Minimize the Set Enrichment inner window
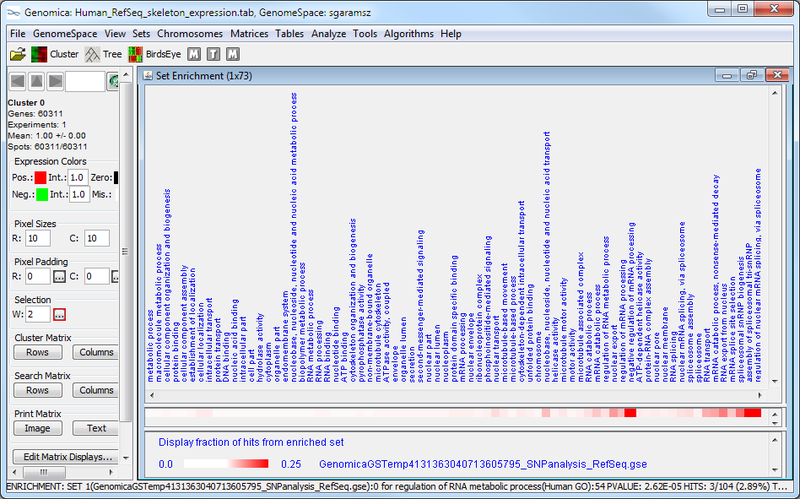This screenshot has width=800, height=499. point(727,76)
